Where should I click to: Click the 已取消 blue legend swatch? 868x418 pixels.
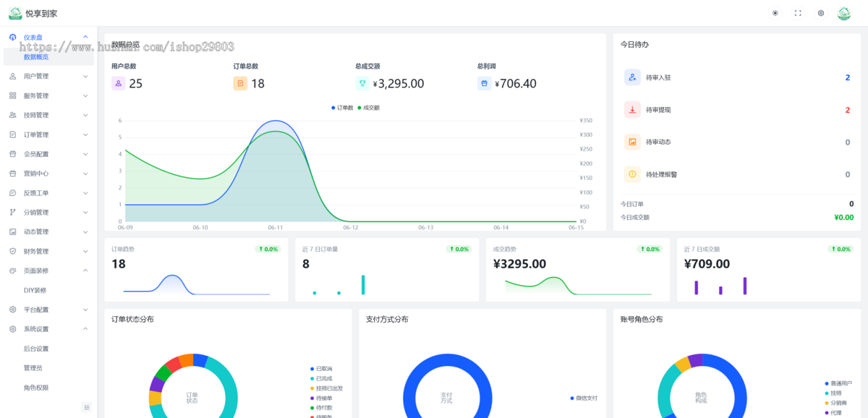click(x=312, y=369)
